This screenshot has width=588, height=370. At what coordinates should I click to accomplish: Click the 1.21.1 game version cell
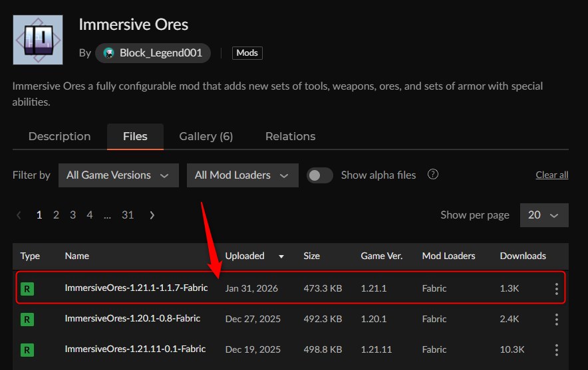[374, 288]
